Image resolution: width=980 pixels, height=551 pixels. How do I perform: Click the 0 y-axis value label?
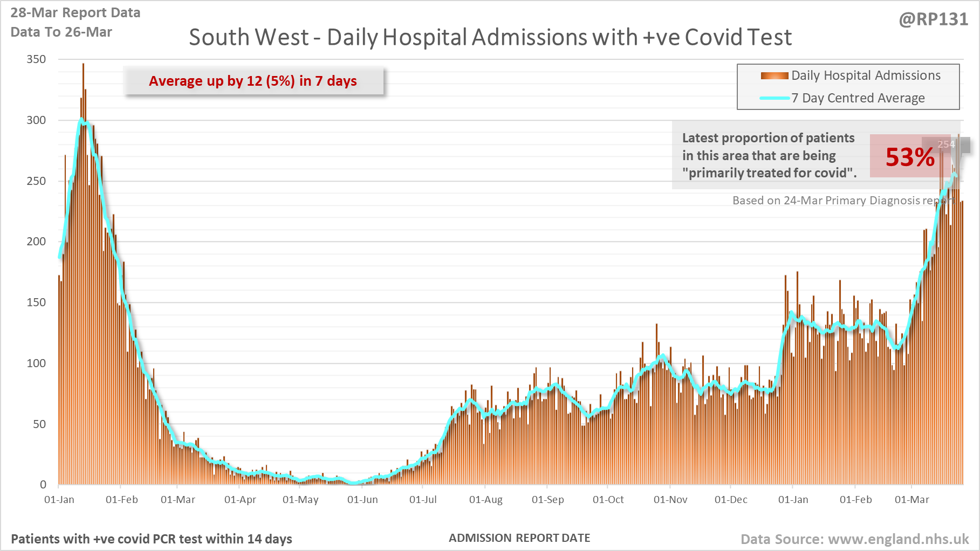click(43, 485)
